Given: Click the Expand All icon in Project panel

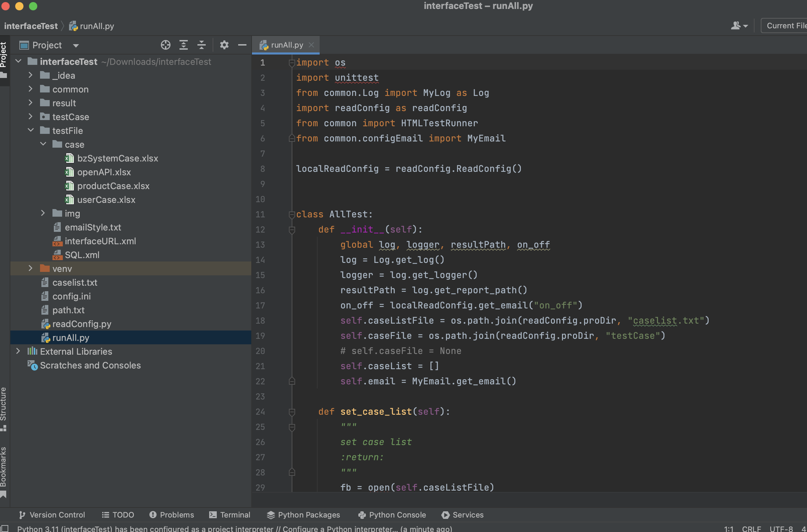Looking at the screenshot, I should pos(184,45).
